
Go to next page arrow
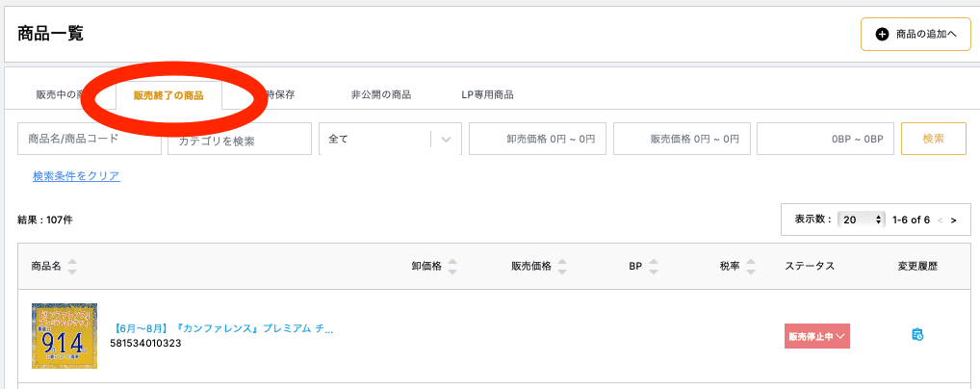(x=953, y=220)
